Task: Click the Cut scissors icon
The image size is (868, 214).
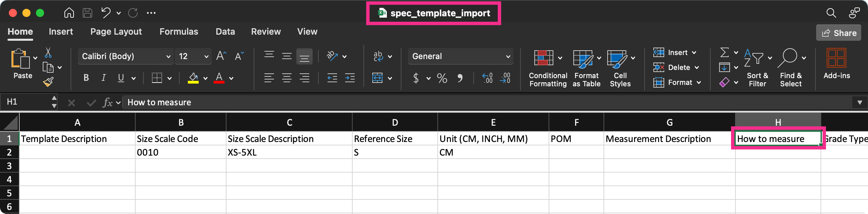Action: click(x=48, y=53)
